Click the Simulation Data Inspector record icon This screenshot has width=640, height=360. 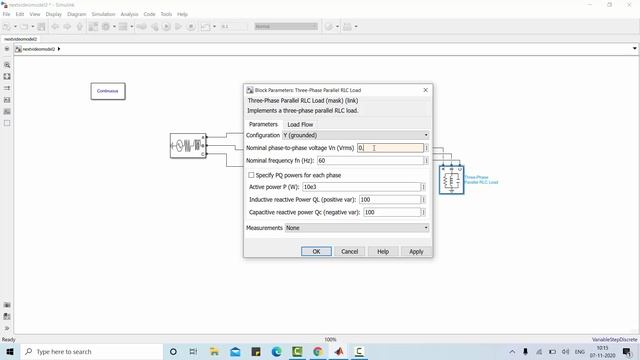[x=205, y=27]
